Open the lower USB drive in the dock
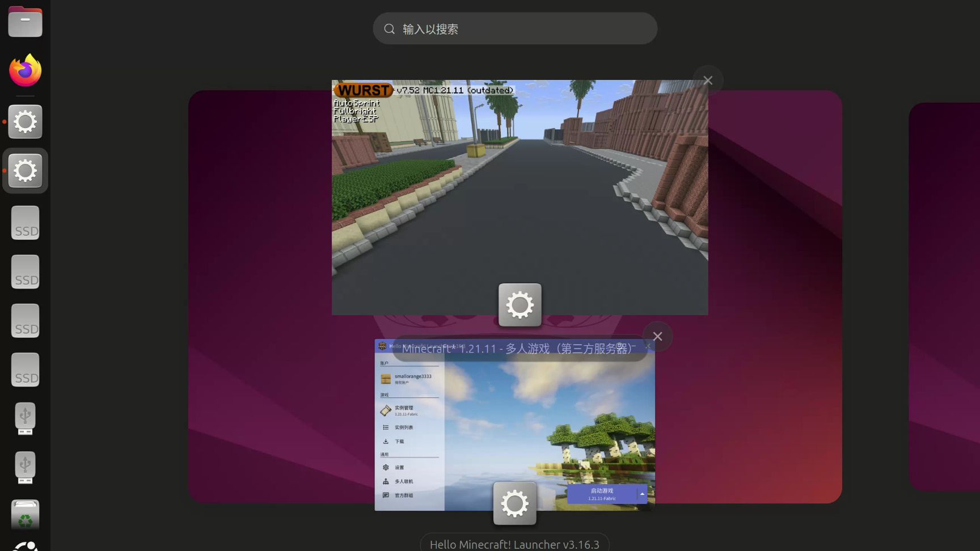The image size is (980, 551). coord(25,468)
